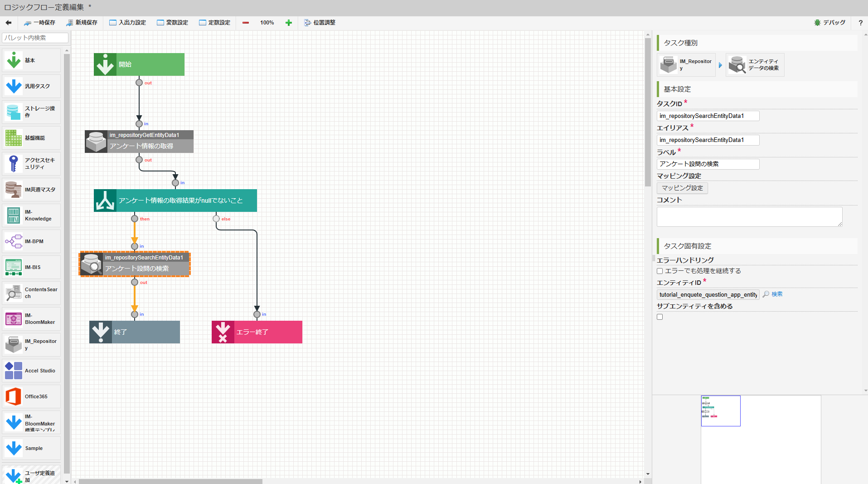868x484 pixels.
Task: Expand the Office365 palette category
Action: pyautogui.click(x=31, y=396)
